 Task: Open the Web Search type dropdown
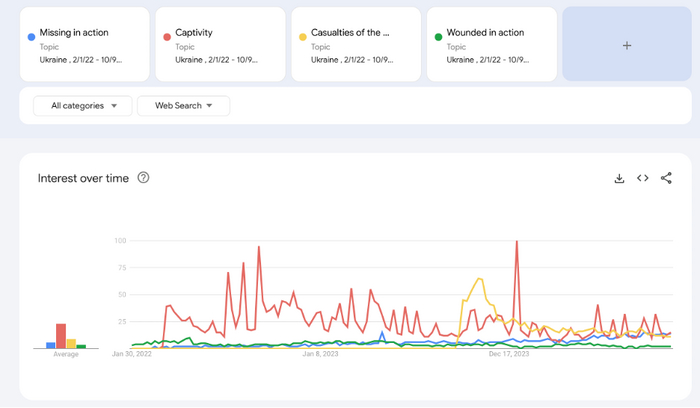point(183,106)
